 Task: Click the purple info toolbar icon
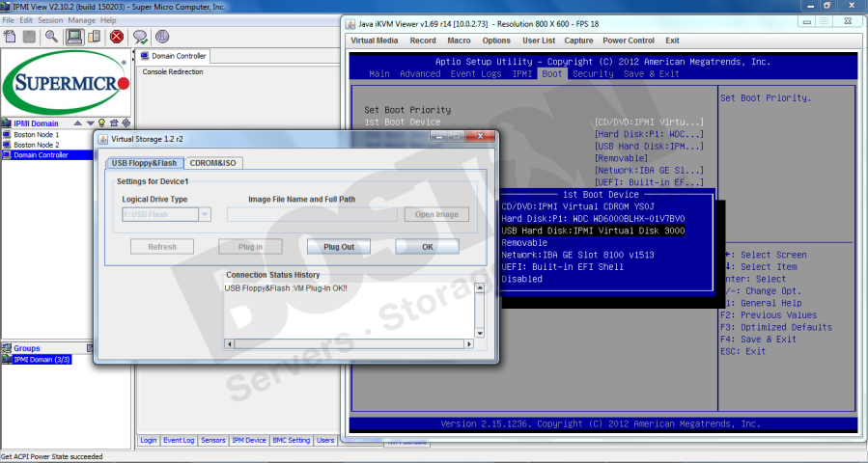(162, 37)
